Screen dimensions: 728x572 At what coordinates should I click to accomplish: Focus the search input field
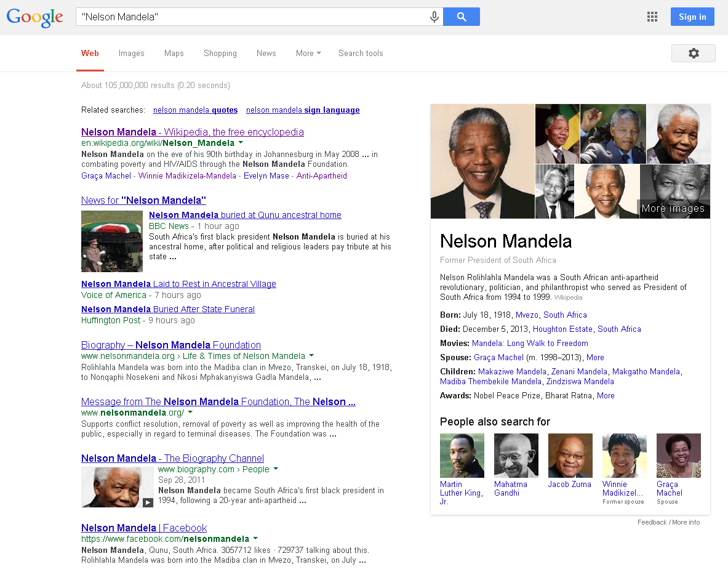252,17
